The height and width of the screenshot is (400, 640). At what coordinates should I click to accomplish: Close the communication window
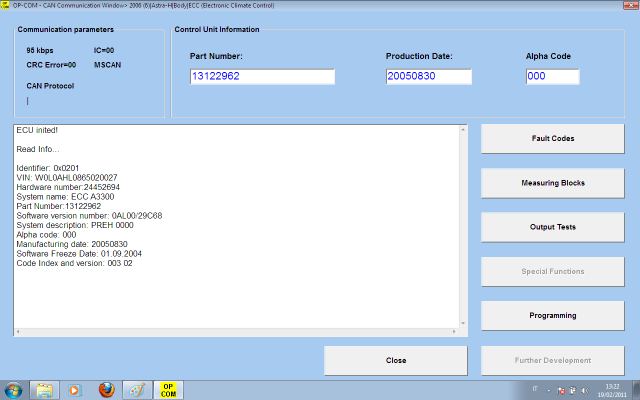(396, 360)
